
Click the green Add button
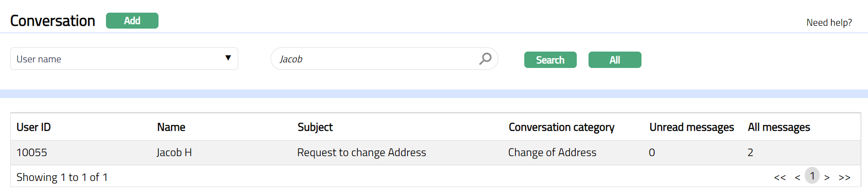[132, 21]
